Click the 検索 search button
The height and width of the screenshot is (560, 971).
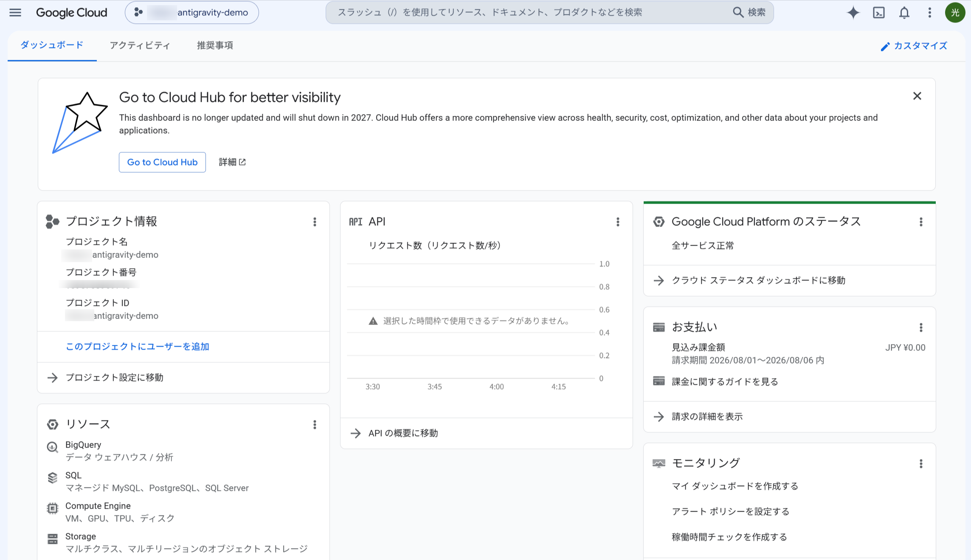749,12
